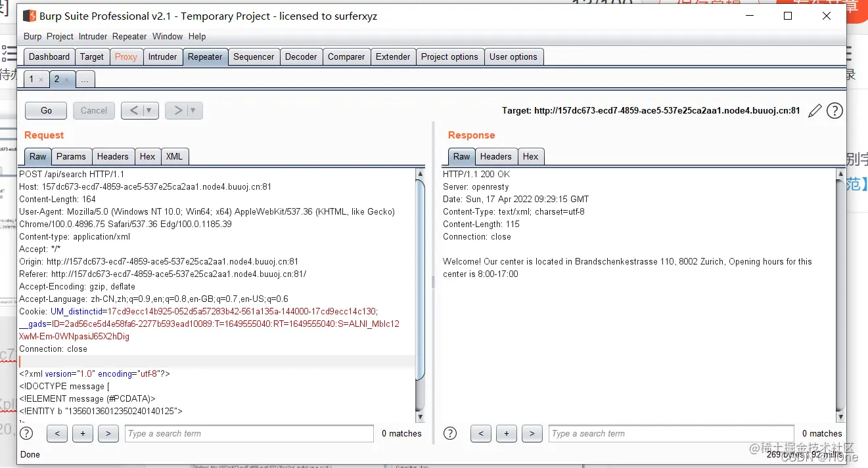Go to previous match in Request search
This screenshot has height=468, width=868.
57,433
